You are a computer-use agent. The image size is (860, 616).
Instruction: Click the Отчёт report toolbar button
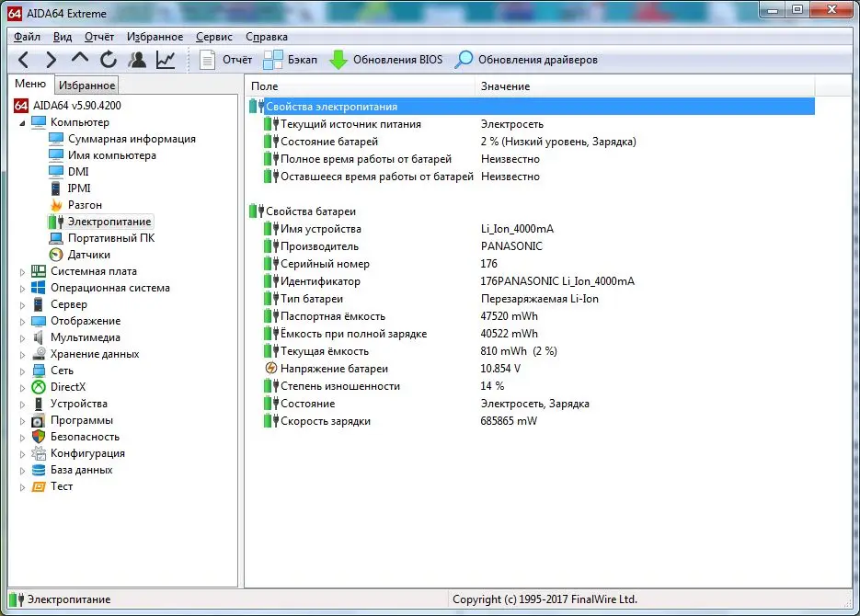click(x=225, y=59)
